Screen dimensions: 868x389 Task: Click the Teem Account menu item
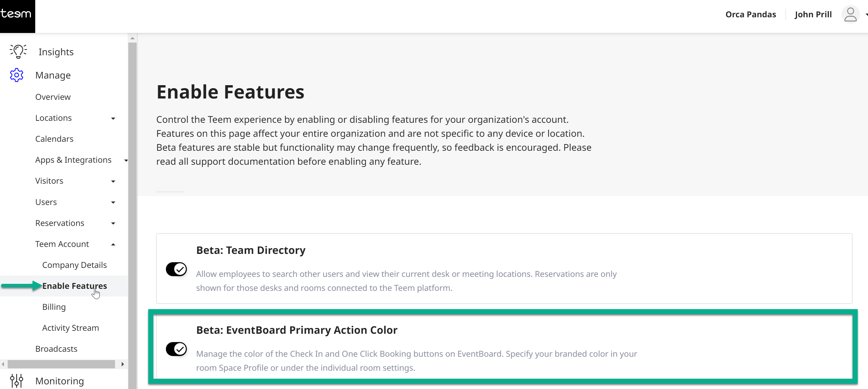click(62, 244)
